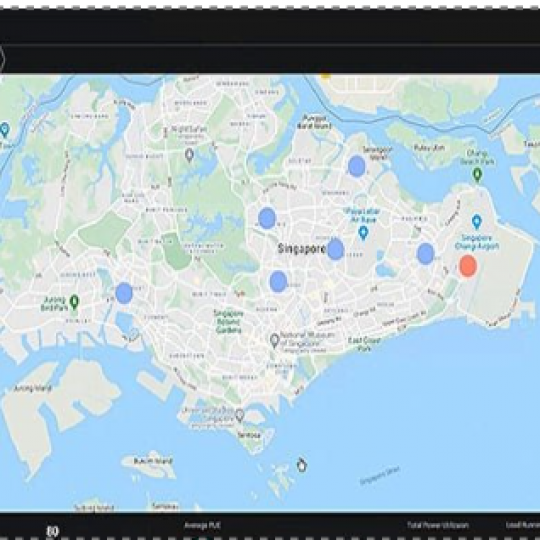Click the Singapore city label
The height and width of the screenshot is (540, 540).
(x=301, y=249)
